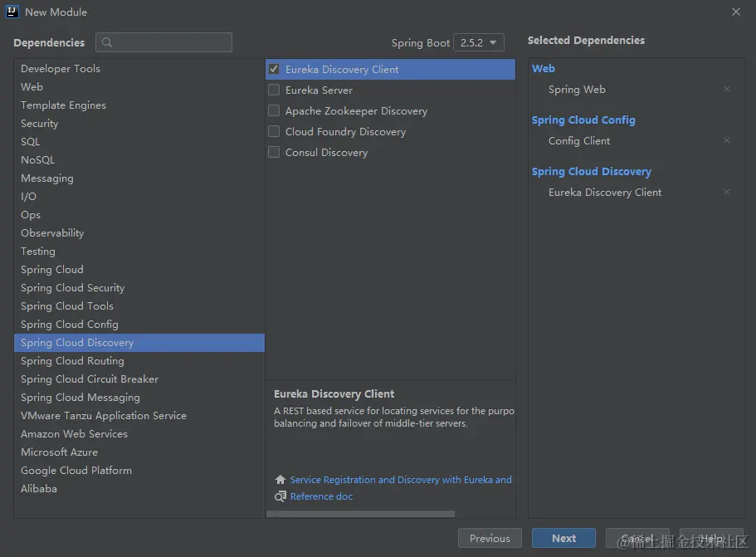
Task: Open the Observability category
Action: pyautogui.click(x=139, y=233)
